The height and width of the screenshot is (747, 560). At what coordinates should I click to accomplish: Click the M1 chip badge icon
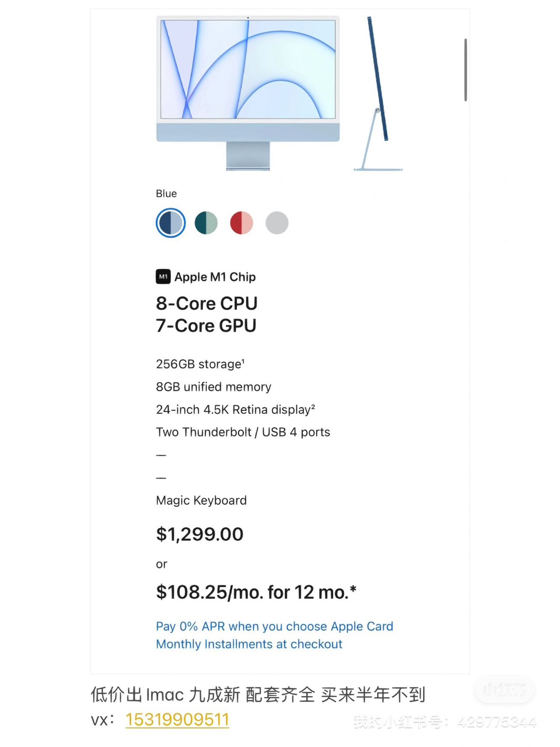pyautogui.click(x=163, y=277)
